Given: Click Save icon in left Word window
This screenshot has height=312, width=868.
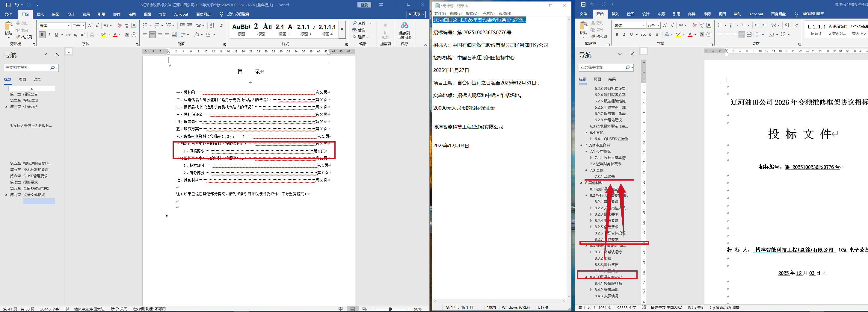Looking at the screenshot, I should (8, 5).
